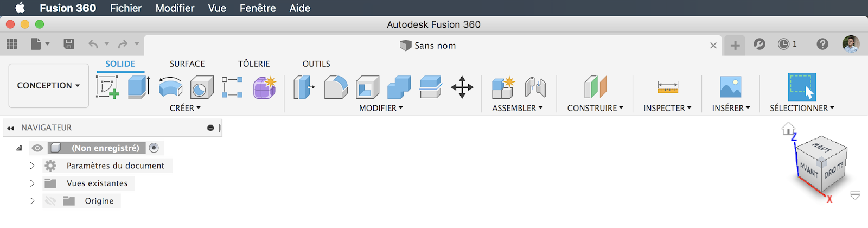Toggle visibility of Origine folder
This screenshot has width=868, height=228.
click(x=50, y=201)
